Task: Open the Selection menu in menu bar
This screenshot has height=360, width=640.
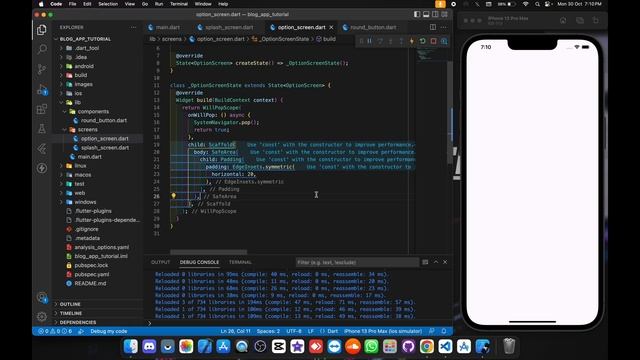Action: point(108,4)
